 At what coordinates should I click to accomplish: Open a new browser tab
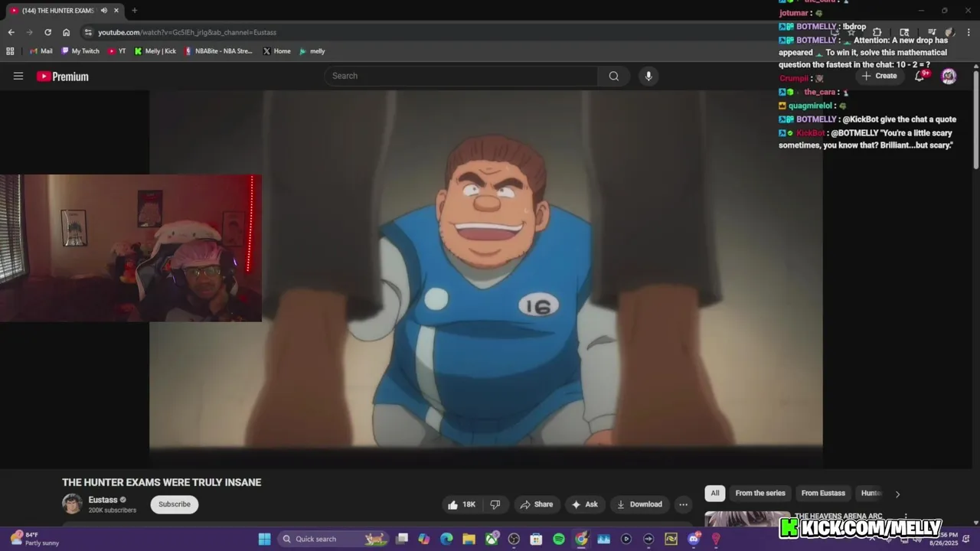(x=134, y=11)
